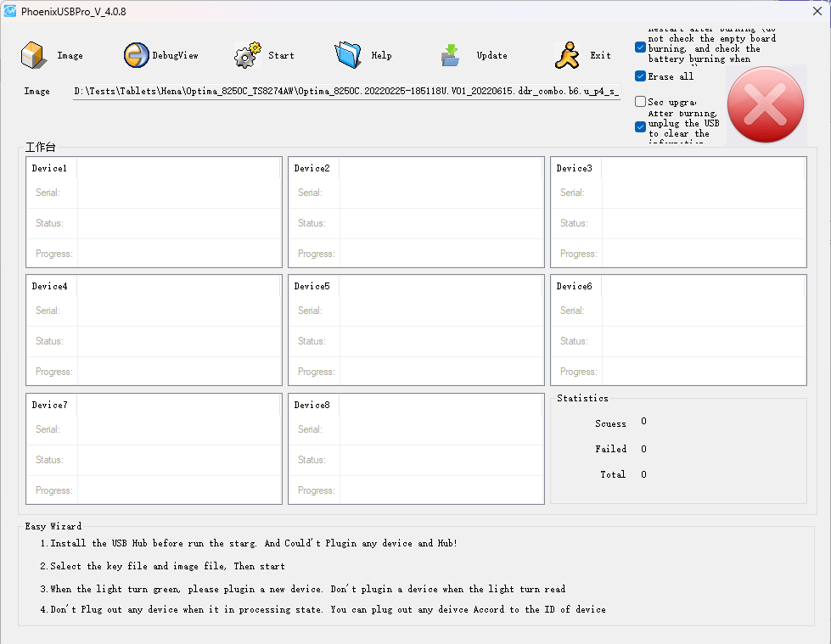Click the PhoenixUSBPro title bar app icon
Screen dimensions: 831x644
point(10,11)
